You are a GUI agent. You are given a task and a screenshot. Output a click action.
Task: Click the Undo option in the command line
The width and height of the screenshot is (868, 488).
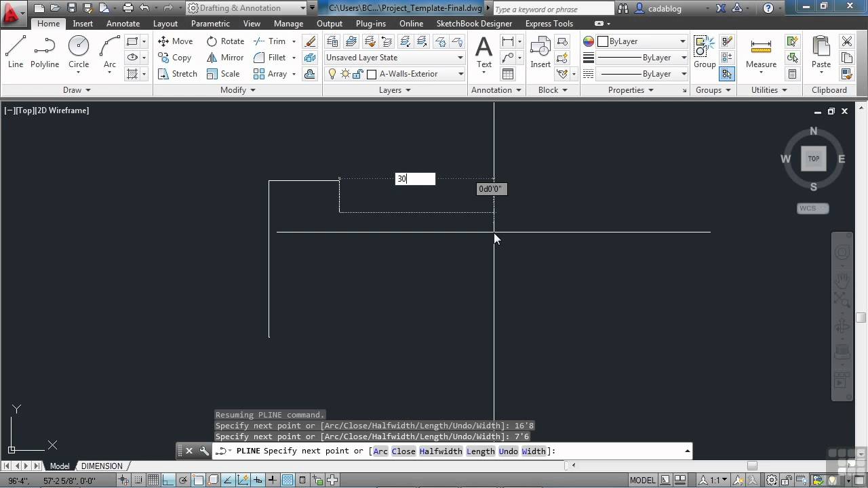pyautogui.click(x=508, y=451)
